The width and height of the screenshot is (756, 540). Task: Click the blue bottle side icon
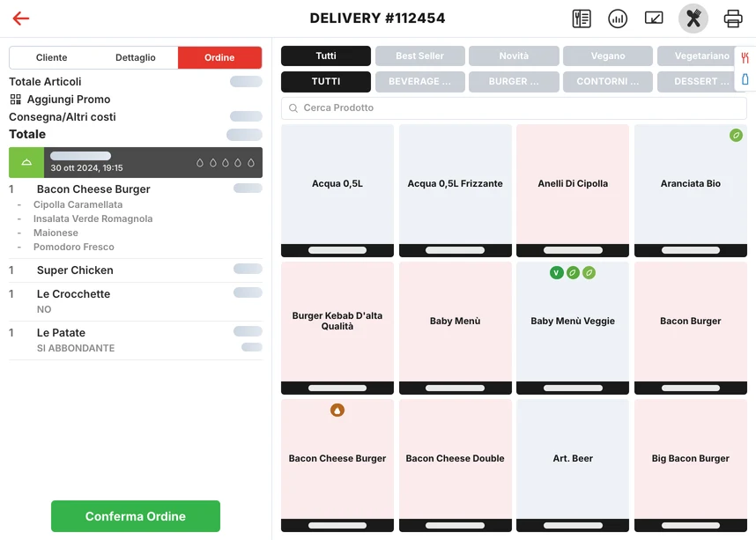pyautogui.click(x=745, y=79)
